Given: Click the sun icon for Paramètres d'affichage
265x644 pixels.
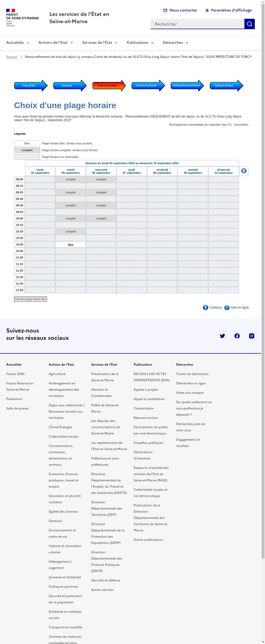Looking at the screenshot, I should point(207,10).
